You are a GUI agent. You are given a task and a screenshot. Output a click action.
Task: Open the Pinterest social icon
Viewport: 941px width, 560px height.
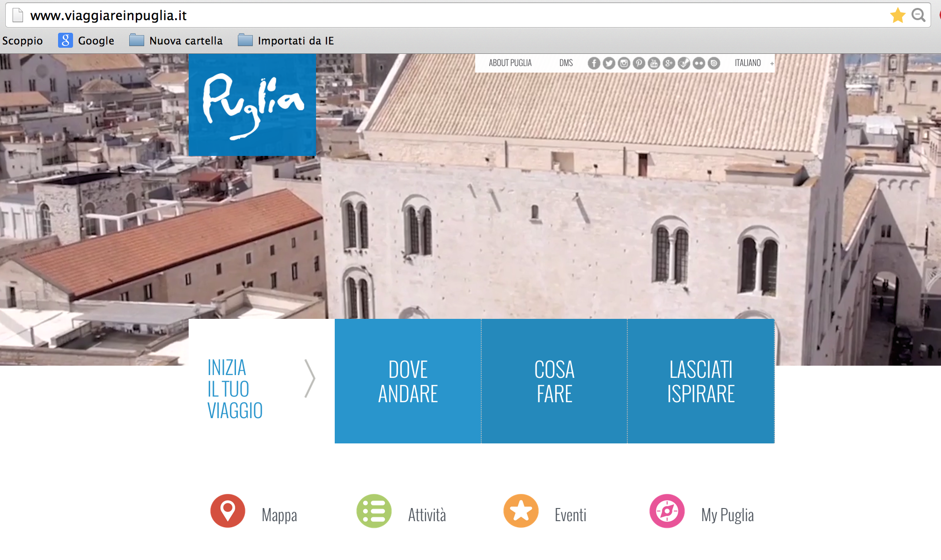pyautogui.click(x=639, y=63)
